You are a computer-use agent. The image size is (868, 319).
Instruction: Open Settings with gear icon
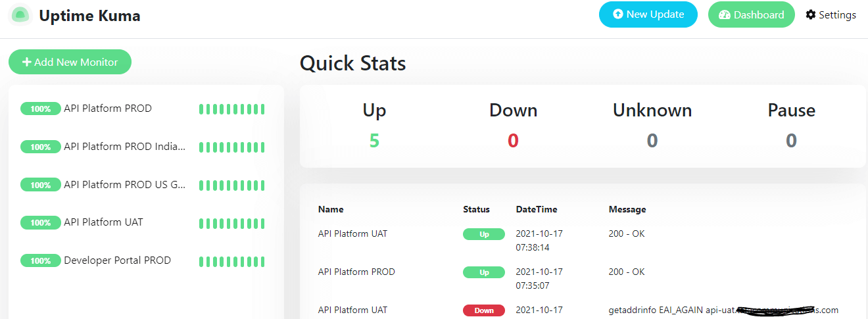831,14
